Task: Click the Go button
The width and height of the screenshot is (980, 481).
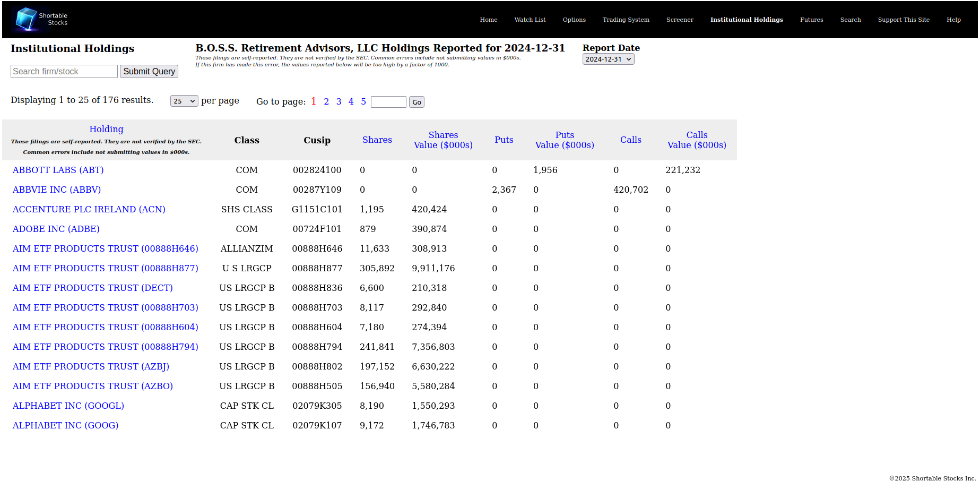Action: pos(417,102)
